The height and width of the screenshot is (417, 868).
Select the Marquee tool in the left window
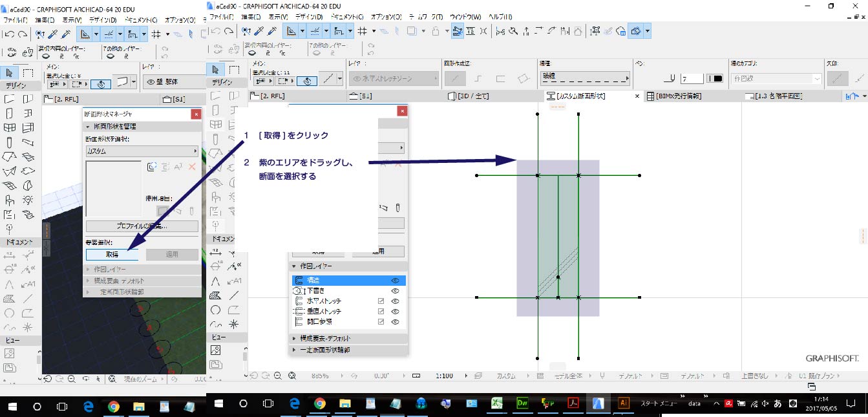click(x=28, y=73)
